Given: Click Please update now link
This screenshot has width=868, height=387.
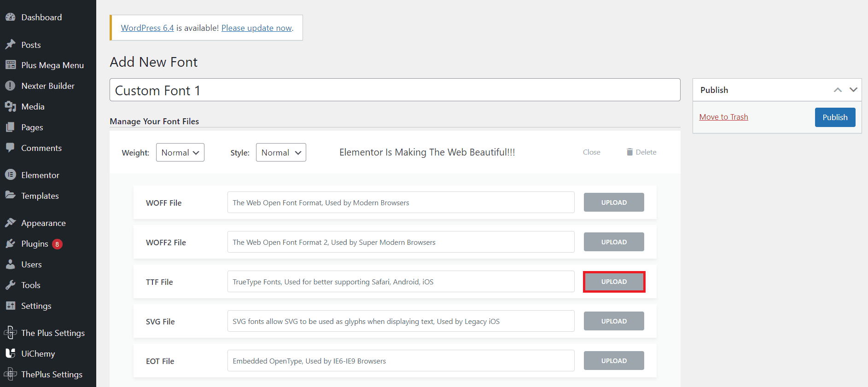Looking at the screenshot, I should point(256,28).
